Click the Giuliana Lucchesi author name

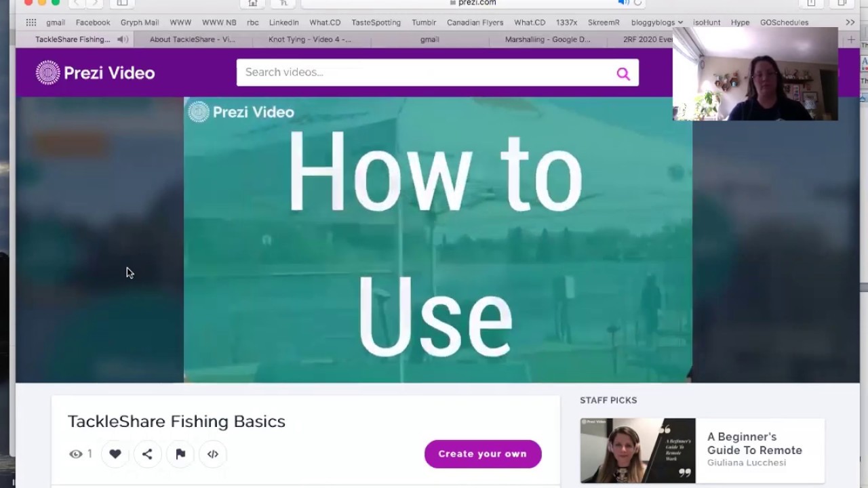[x=745, y=462]
